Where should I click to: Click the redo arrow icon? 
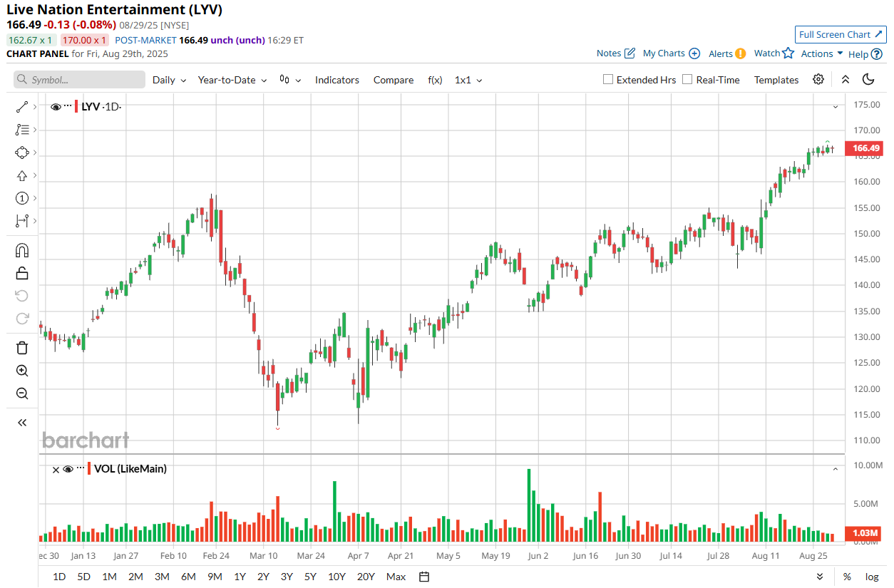[x=21, y=319]
